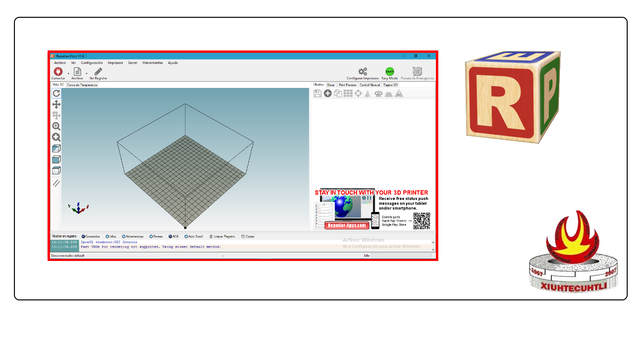Click the 'OpenGL renderer:GDI Generic' log line
The image size is (644, 347).
[109, 242]
